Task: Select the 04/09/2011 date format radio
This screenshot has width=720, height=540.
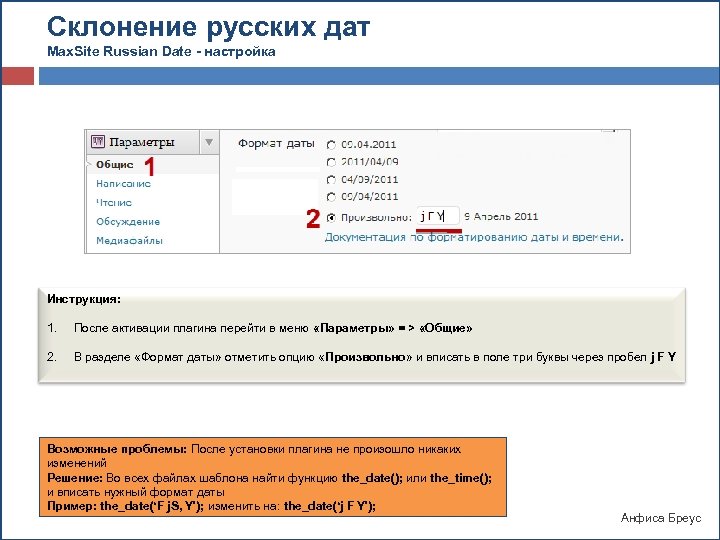Action: pos(331,180)
